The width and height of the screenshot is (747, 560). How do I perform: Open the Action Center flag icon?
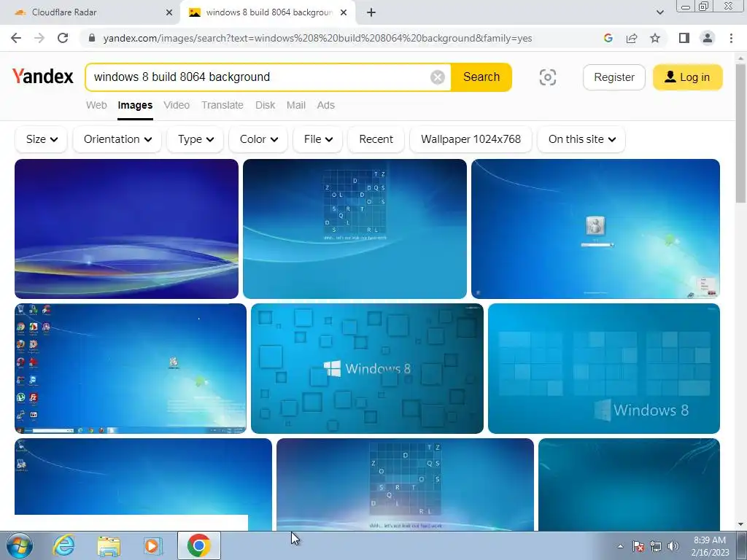point(638,546)
